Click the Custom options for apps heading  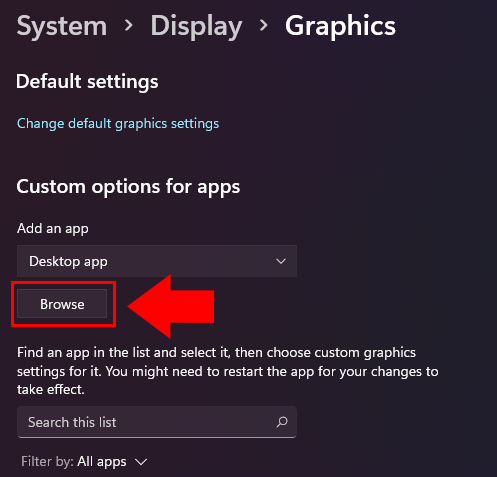(128, 187)
